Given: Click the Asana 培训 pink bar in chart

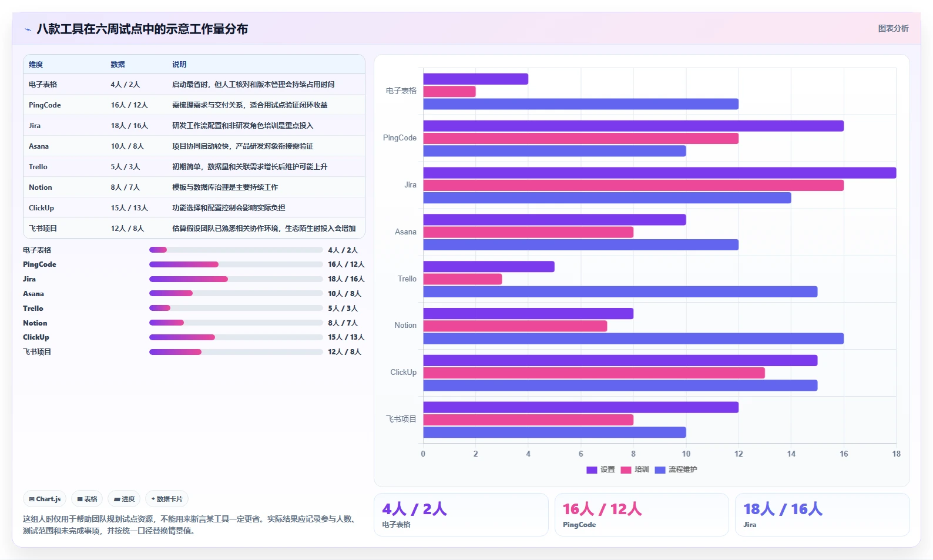Looking at the screenshot, I should pyautogui.click(x=528, y=232).
